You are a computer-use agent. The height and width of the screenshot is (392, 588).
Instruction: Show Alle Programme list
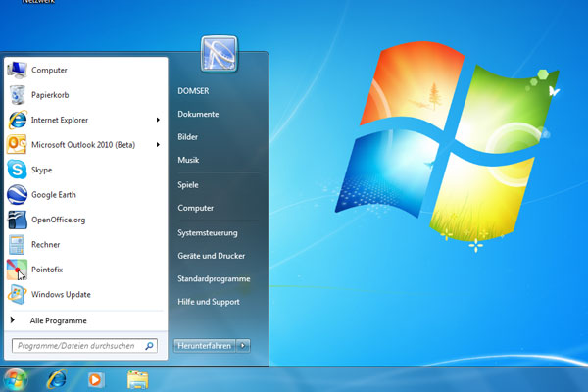[59, 320]
